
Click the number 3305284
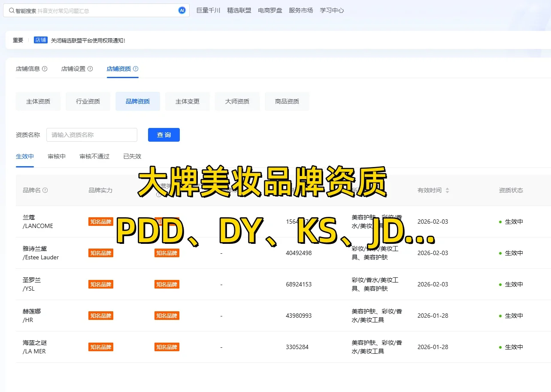click(x=297, y=347)
